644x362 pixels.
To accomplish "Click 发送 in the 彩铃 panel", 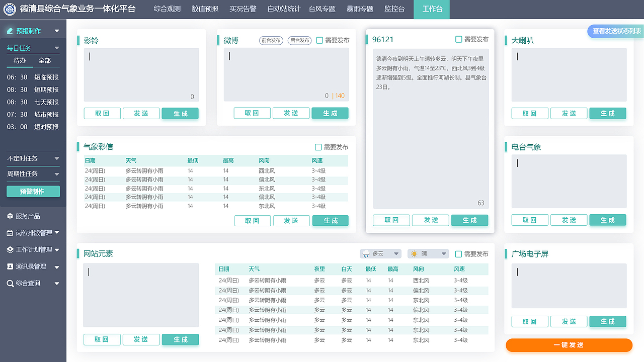I will tap(141, 114).
